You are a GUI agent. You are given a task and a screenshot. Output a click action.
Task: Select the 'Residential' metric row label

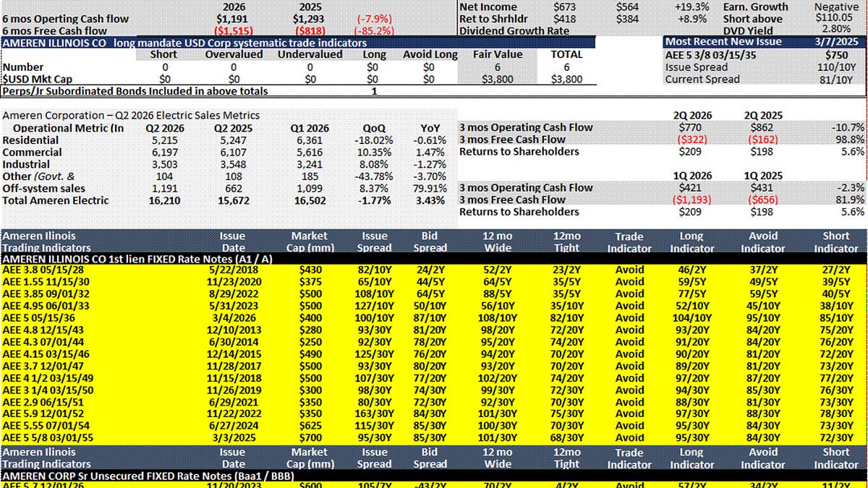pyautogui.click(x=30, y=140)
